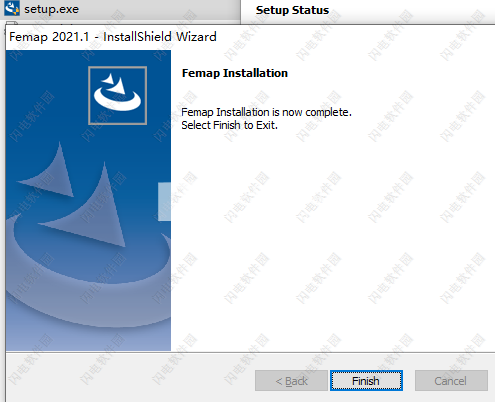Click the 'Installation is now complete' message
The width and height of the screenshot is (495, 402).
(266, 112)
